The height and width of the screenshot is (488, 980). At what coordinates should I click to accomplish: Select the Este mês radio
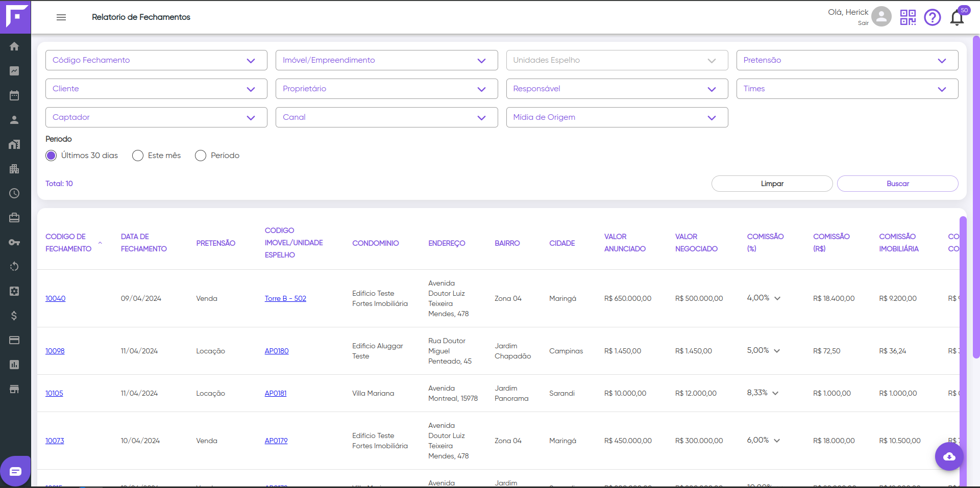[x=138, y=156]
